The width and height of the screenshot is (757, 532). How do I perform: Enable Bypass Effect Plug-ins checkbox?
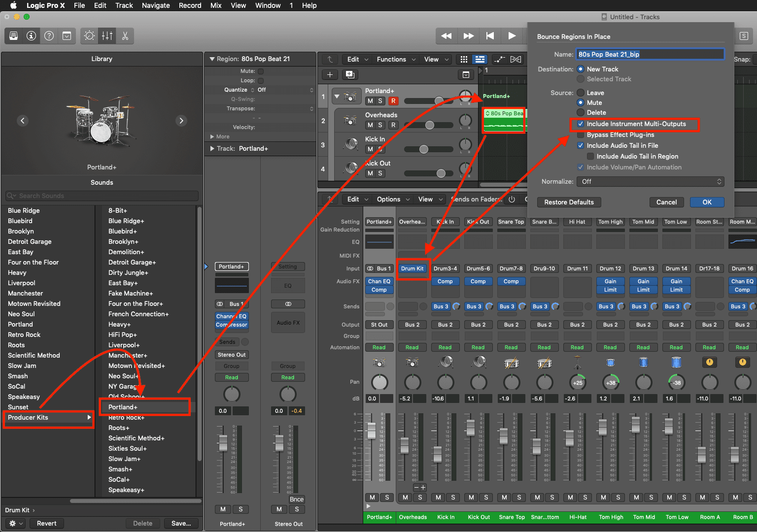click(581, 135)
